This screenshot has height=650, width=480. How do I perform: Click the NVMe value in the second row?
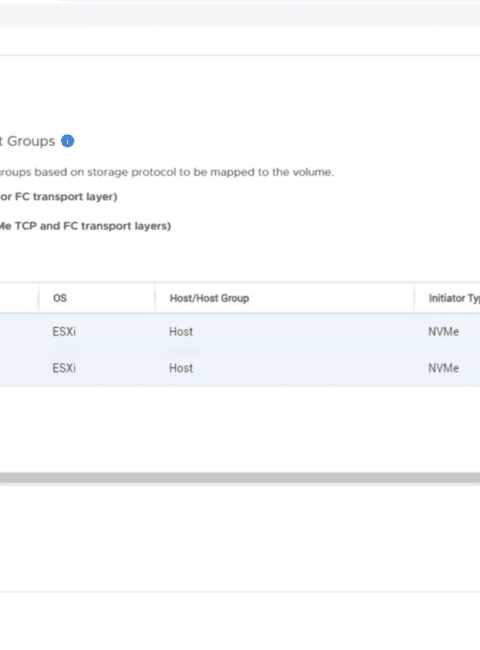click(444, 368)
